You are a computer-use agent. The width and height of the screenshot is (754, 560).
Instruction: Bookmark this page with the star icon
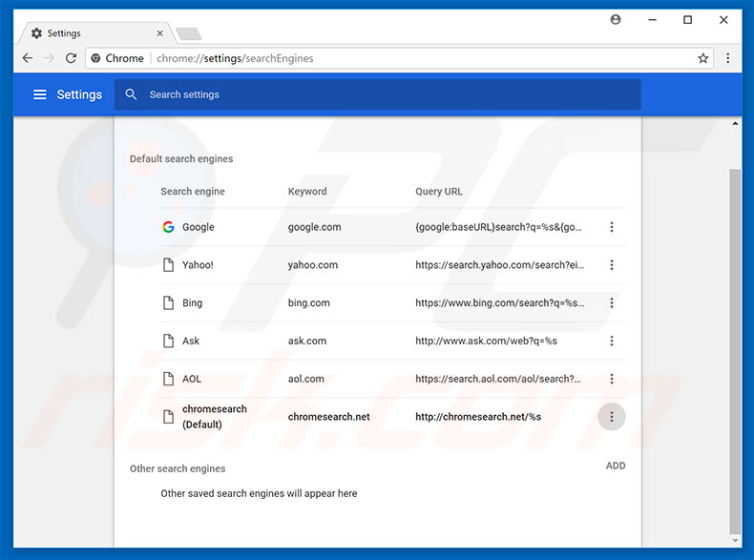[703, 58]
